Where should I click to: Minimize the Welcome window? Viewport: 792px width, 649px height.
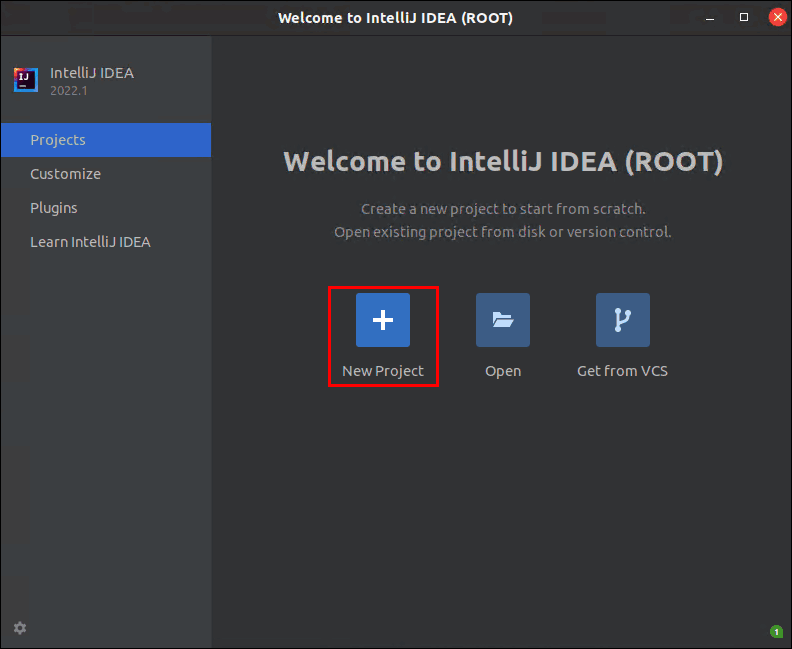click(x=710, y=18)
